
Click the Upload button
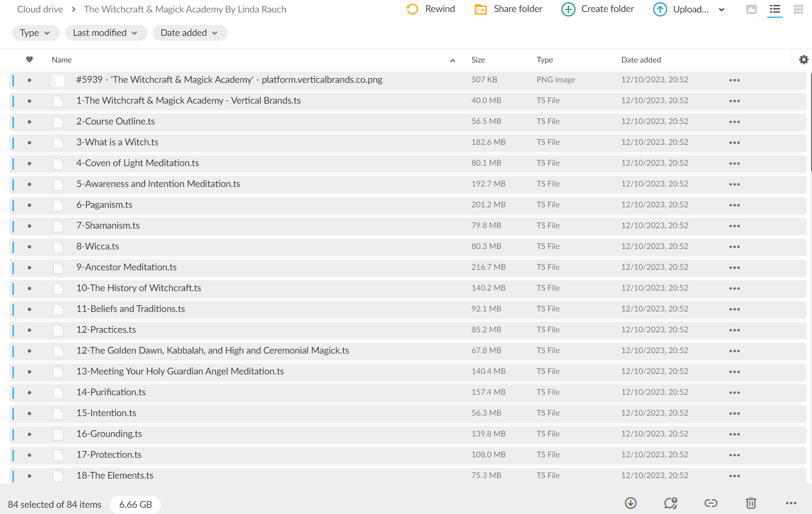point(681,9)
